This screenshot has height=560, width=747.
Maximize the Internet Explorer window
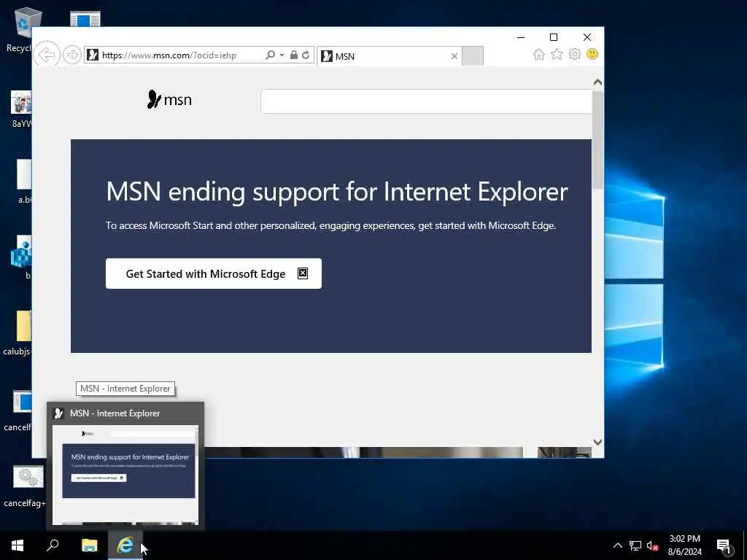click(x=554, y=37)
